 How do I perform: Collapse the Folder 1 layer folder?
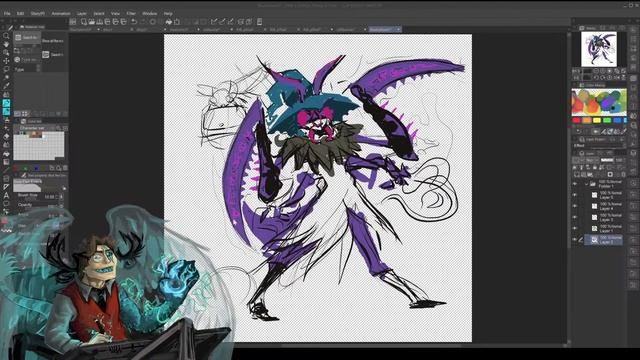point(587,184)
